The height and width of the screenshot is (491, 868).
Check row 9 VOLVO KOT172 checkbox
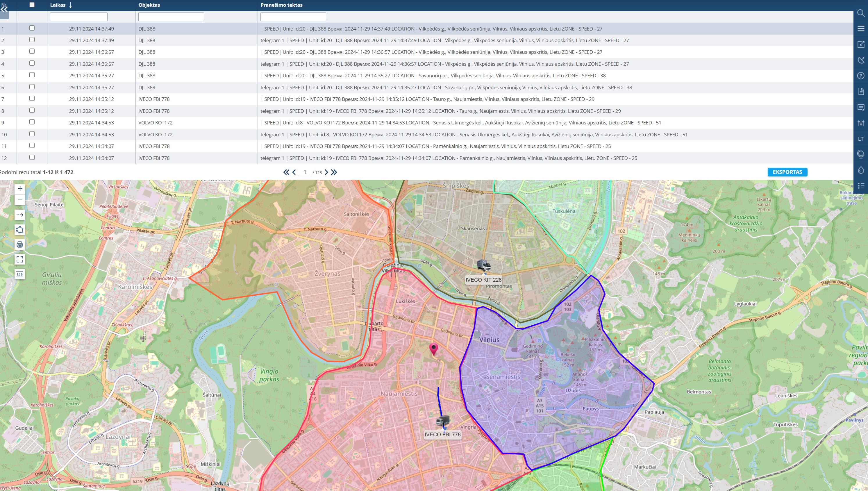(x=32, y=122)
